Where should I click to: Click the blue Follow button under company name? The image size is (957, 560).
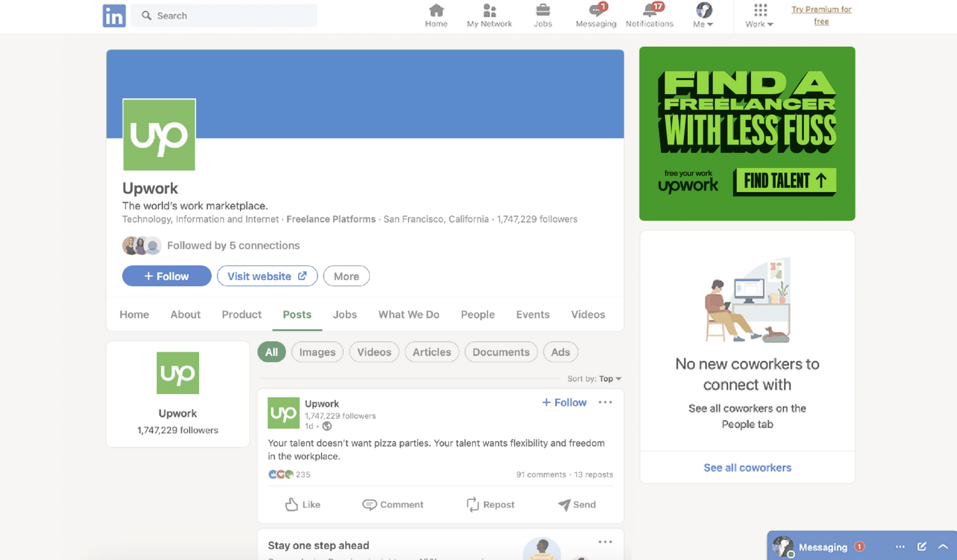point(167,276)
